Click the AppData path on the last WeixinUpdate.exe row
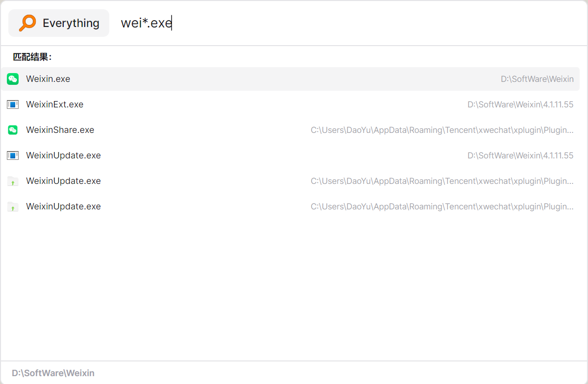 (442, 206)
